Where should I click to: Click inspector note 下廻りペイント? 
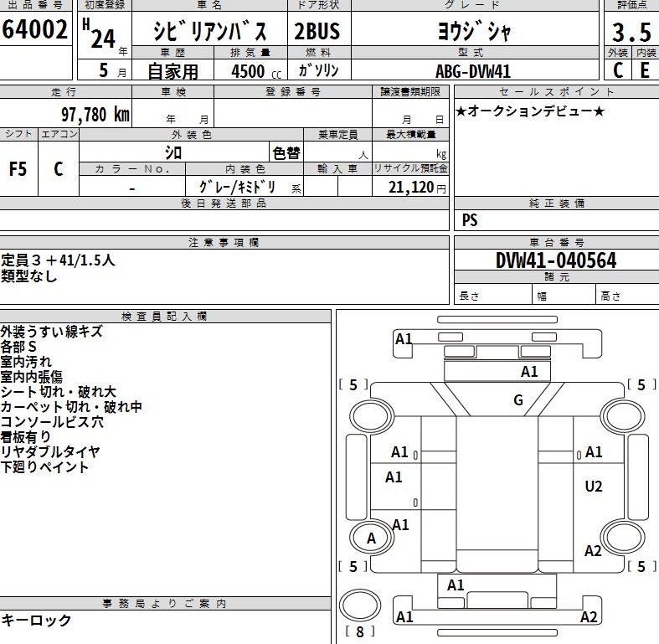pyautogui.click(x=44, y=467)
